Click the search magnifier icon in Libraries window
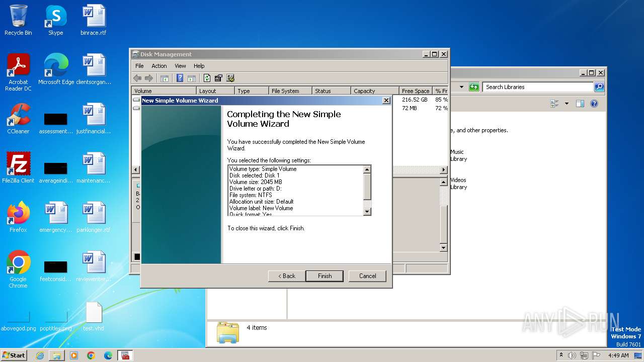Screen dimensions: 644x362 coord(599,87)
